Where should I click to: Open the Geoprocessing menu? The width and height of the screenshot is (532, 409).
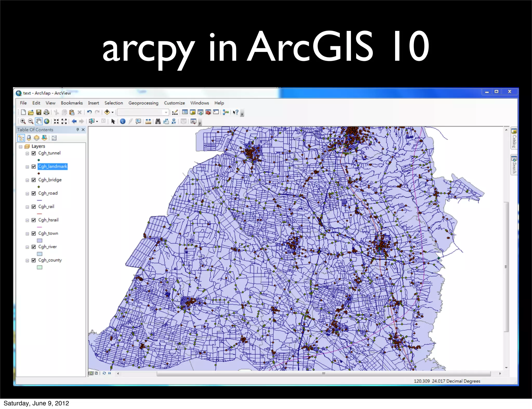143,103
